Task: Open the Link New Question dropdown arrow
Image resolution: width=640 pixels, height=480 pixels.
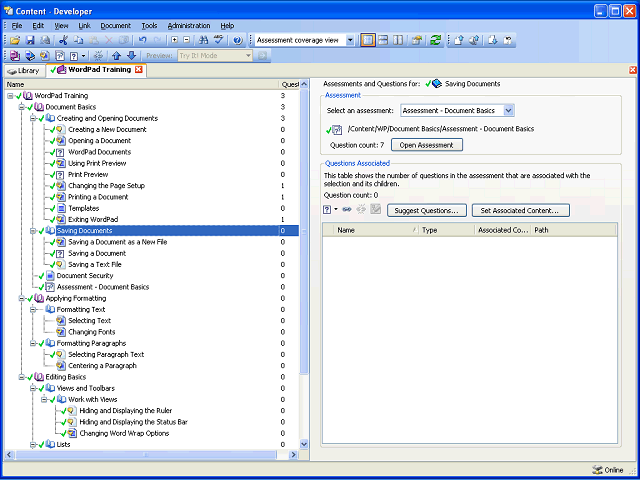Action: click(x=84, y=56)
